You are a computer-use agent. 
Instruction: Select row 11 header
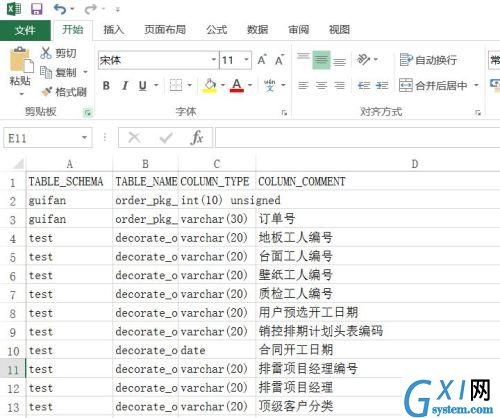[13, 369]
